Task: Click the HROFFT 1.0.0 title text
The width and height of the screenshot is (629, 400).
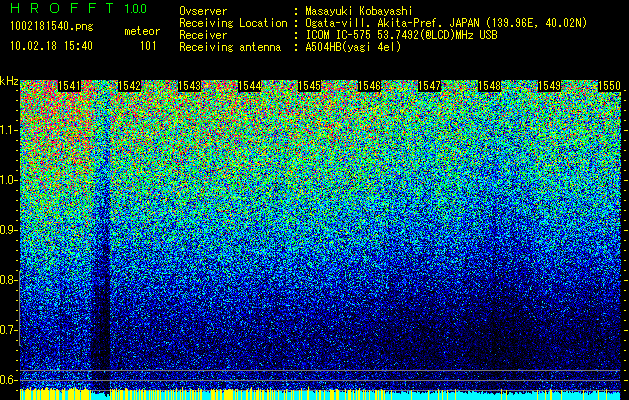Action: click(79, 8)
